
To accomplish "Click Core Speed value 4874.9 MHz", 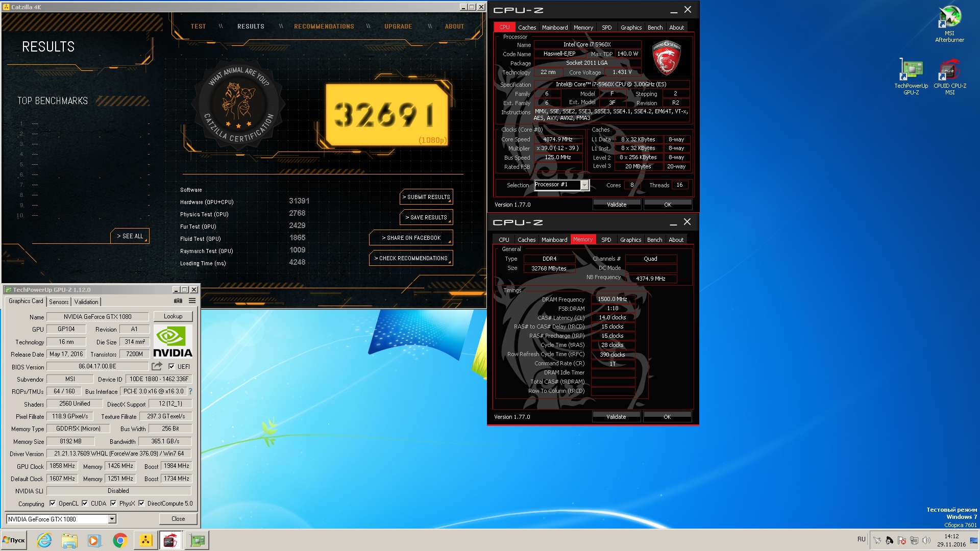I will (x=557, y=139).
